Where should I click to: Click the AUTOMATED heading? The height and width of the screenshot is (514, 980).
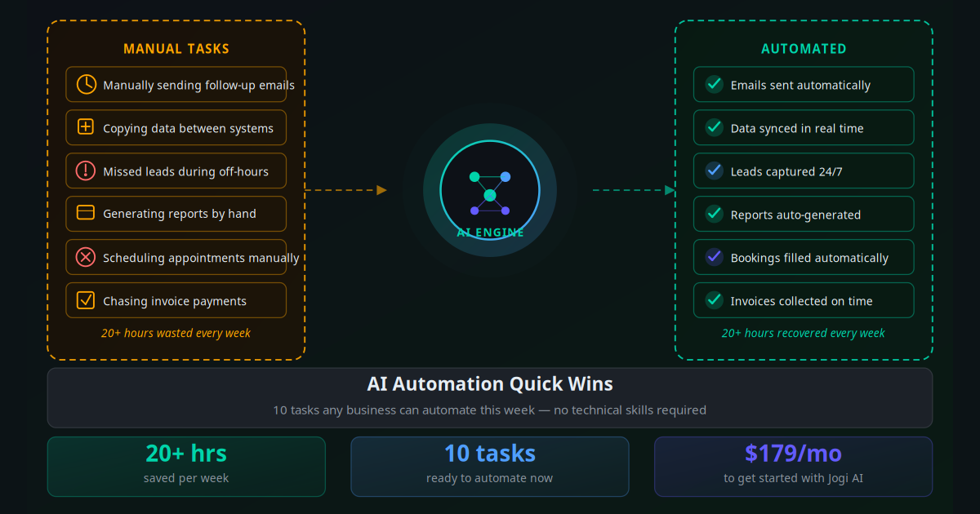click(804, 49)
